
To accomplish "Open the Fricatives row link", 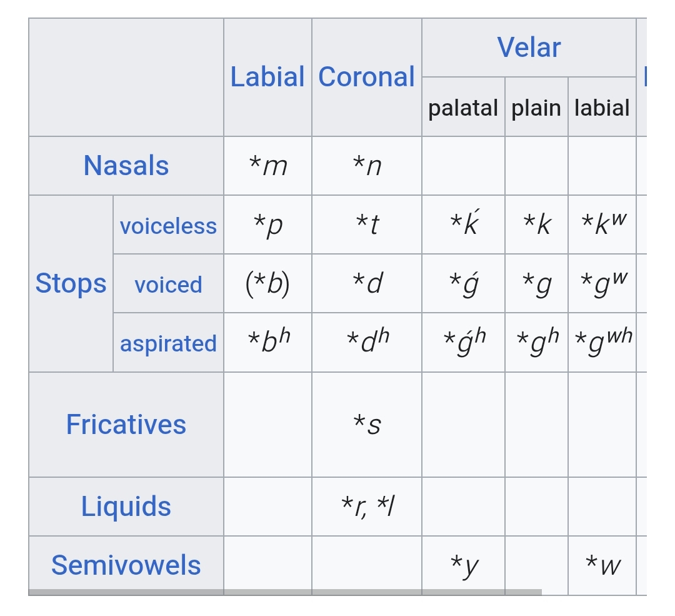I will (126, 425).
